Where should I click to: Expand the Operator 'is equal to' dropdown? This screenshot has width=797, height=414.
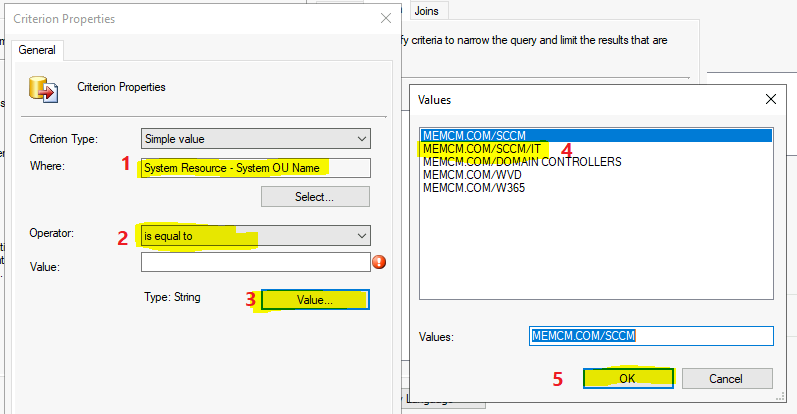[x=256, y=236]
